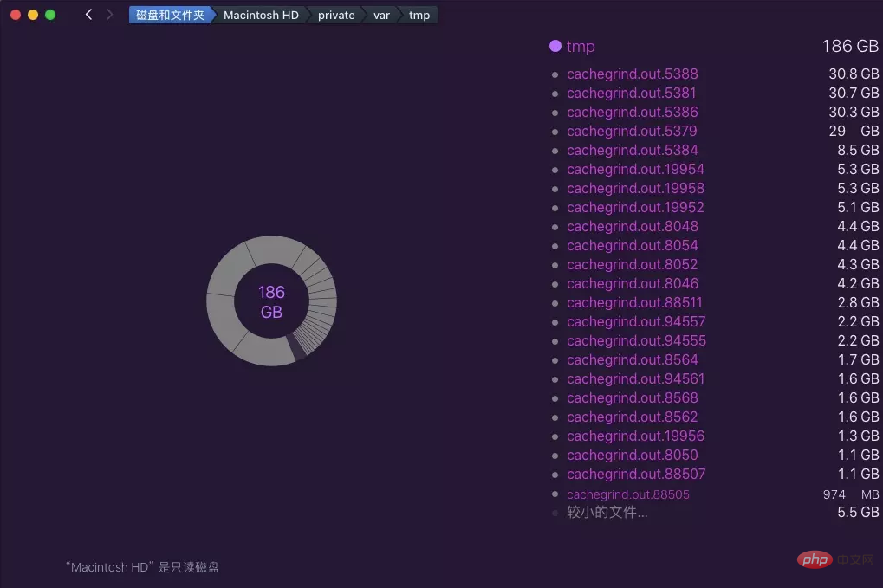This screenshot has height=588, width=883.
Task: Select the tmp breadcrumb segment
Action: point(419,15)
